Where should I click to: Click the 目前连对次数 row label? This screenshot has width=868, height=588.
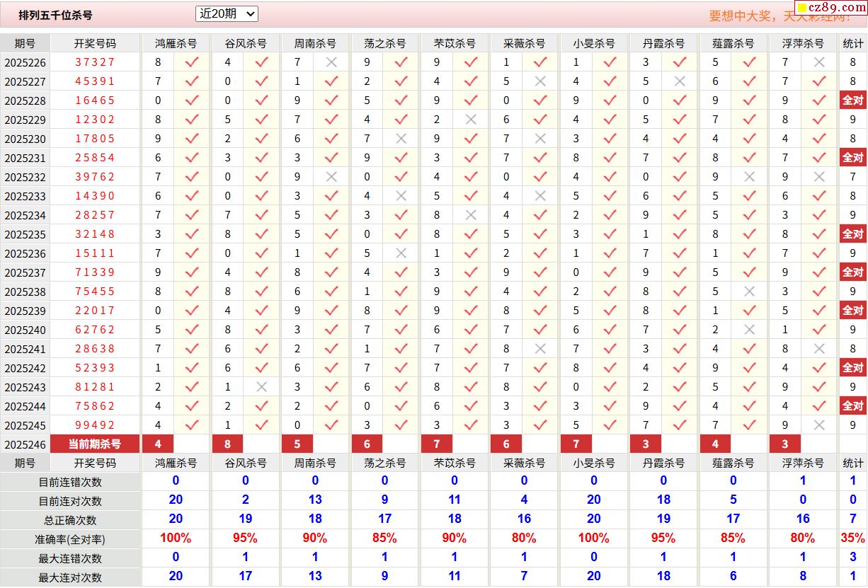[x=70, y=501]
